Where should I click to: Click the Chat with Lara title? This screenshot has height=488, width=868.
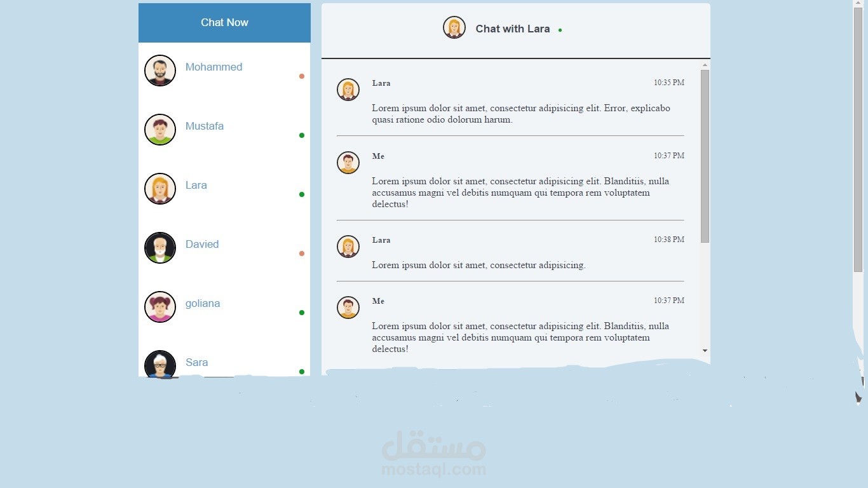point(512,29)
